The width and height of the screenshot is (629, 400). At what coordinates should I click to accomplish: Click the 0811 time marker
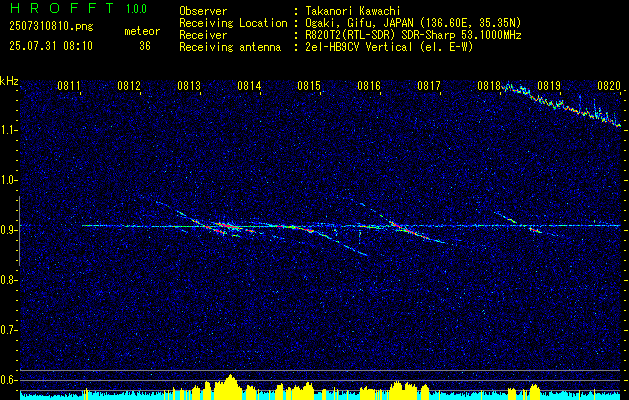pos(69,85)
